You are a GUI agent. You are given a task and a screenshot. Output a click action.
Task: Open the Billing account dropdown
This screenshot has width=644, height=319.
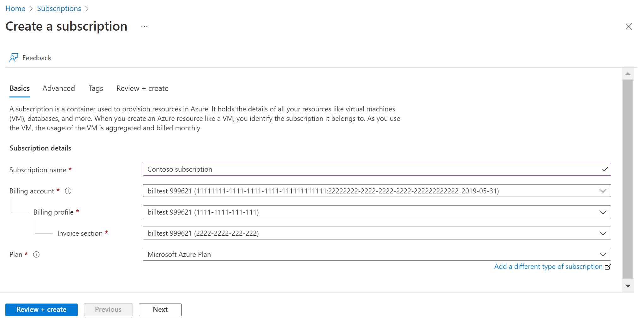tap(603, 191)
